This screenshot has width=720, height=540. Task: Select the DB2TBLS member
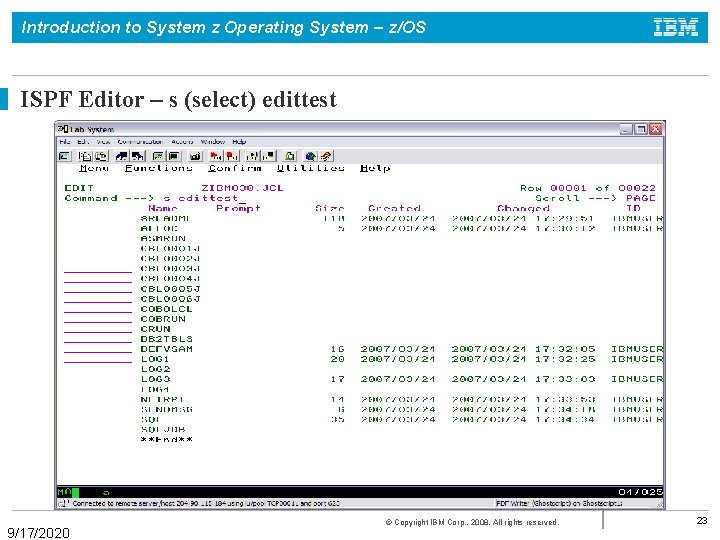[x=166, y=339]
